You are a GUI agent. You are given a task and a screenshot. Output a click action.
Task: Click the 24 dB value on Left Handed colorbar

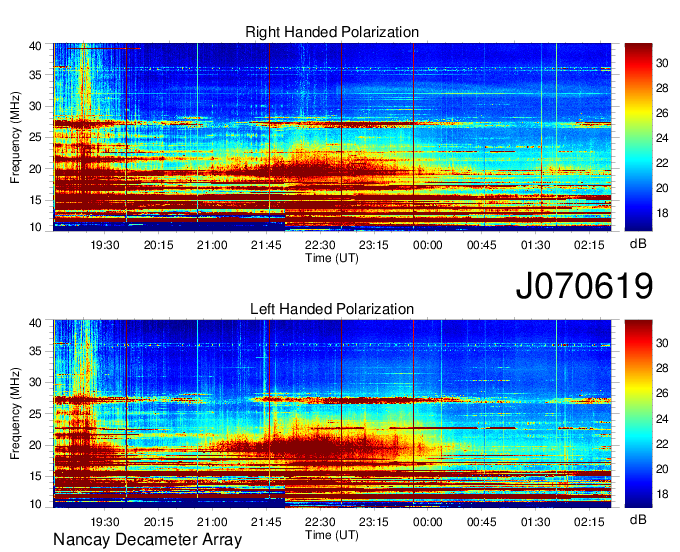point(662,419)
